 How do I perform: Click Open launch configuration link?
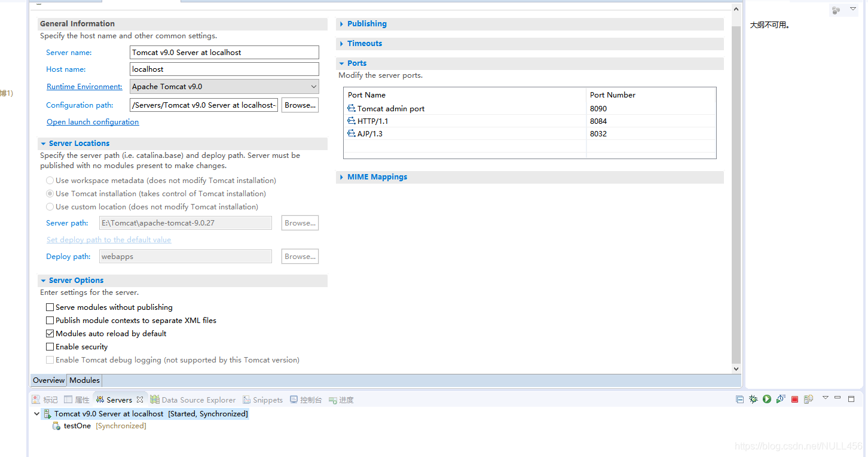click(93, 122)
